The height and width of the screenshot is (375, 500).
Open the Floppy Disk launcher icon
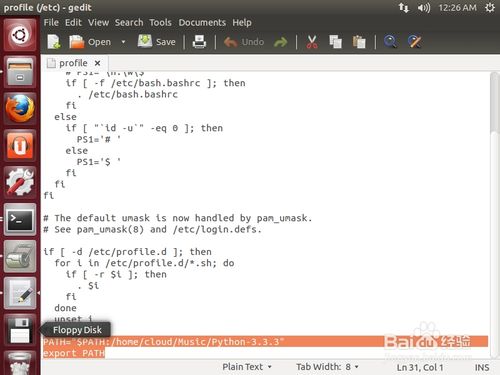point(20,330)
